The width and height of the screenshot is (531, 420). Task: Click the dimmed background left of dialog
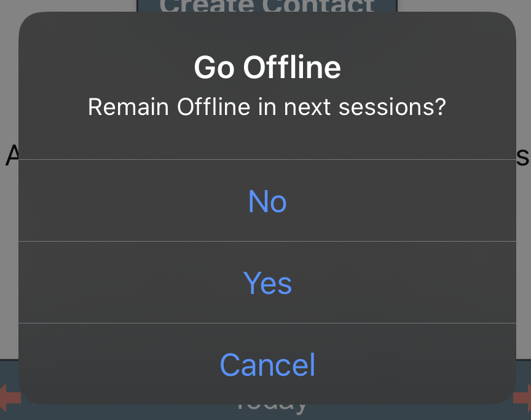click(x=9, y=237)
